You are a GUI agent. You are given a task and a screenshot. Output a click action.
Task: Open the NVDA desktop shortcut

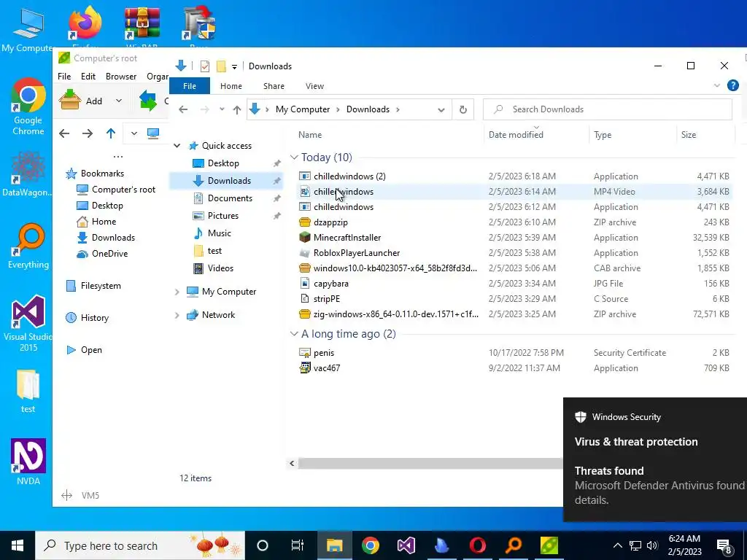28,462
